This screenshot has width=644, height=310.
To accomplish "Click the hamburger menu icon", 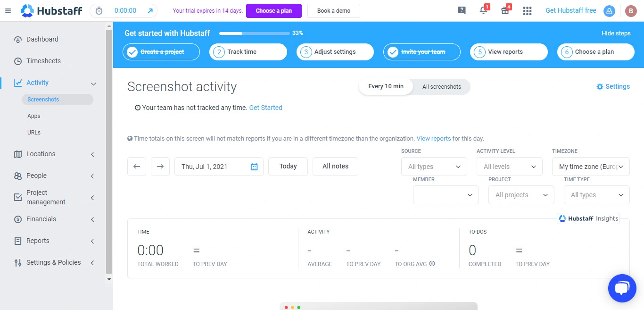I will (x=8, y=11).
